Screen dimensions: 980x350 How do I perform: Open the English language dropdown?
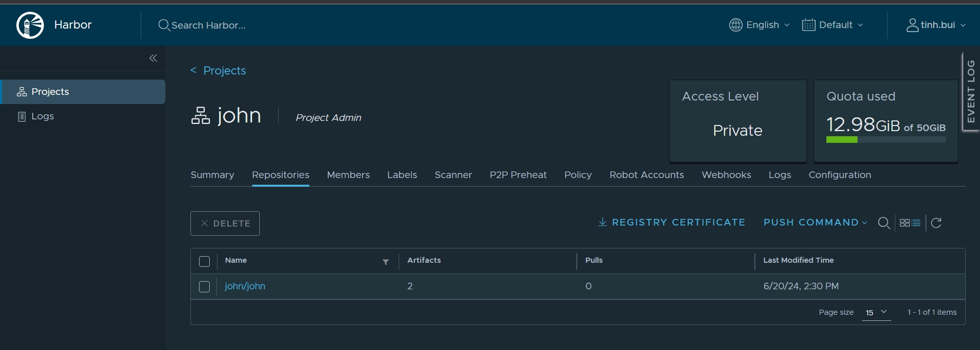click(759, 25)
